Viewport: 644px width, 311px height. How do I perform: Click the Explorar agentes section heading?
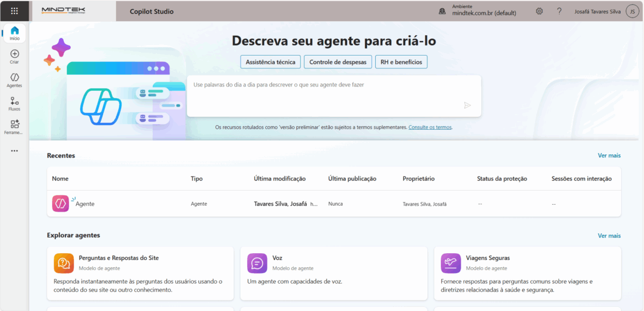pyautogui.click(x=74, y=235)
